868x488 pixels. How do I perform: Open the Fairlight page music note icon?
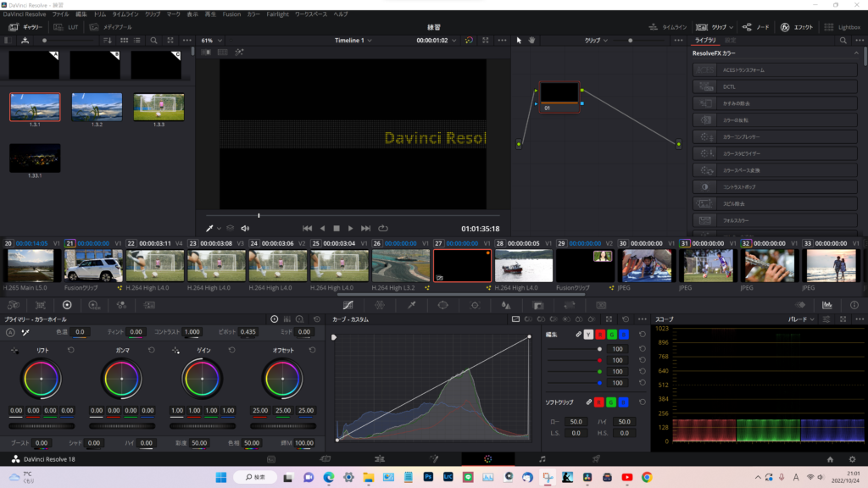tap(542, 459)
